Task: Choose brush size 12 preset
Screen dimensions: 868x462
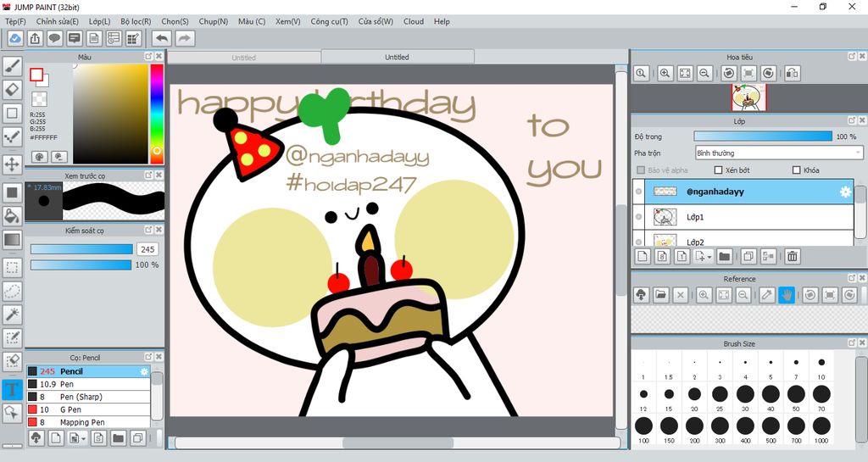Action: coord(643,398)
